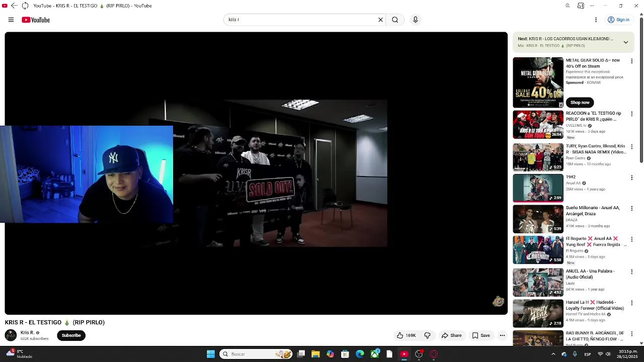Open 'BAD BUNNY ft. ARCÁNGEL' video title

(x=595, y=336)
